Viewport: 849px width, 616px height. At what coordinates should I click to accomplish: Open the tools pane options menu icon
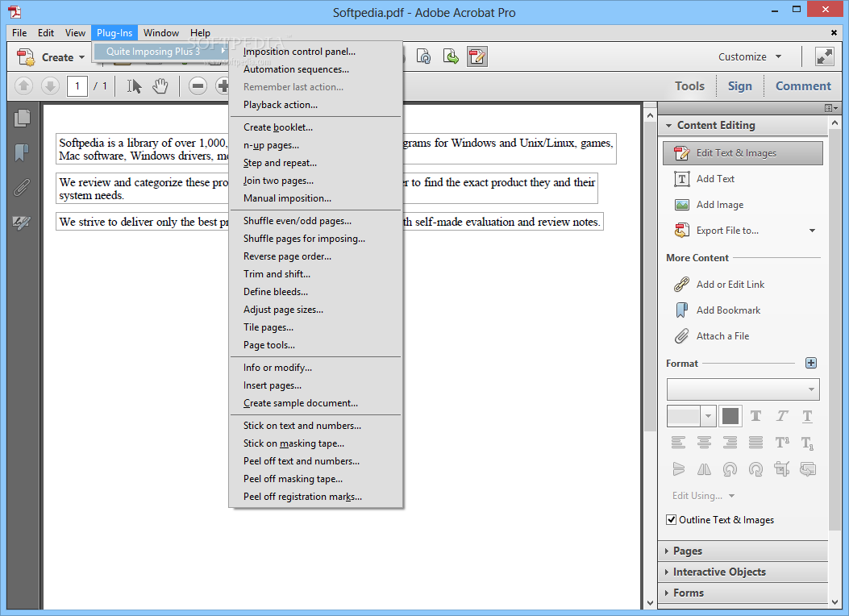click(x=831, y=108)
